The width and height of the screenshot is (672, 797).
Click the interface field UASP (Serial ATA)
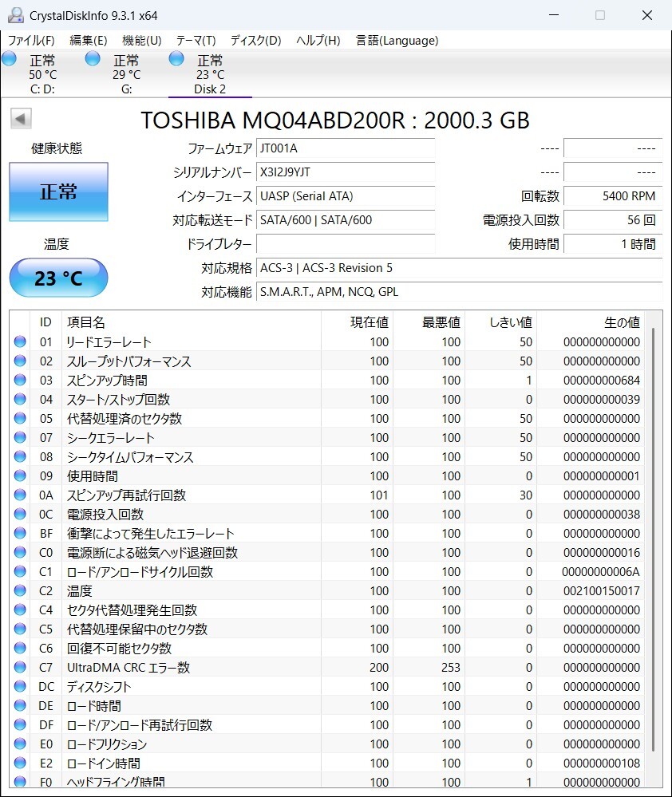(x=346, y=196)
